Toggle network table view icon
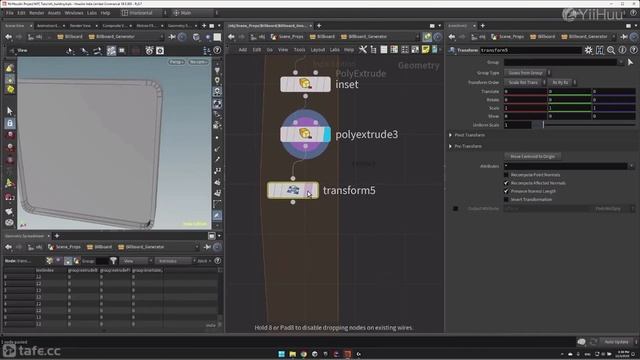This screenshot has height=360, width=640. (x=394, y=50)
